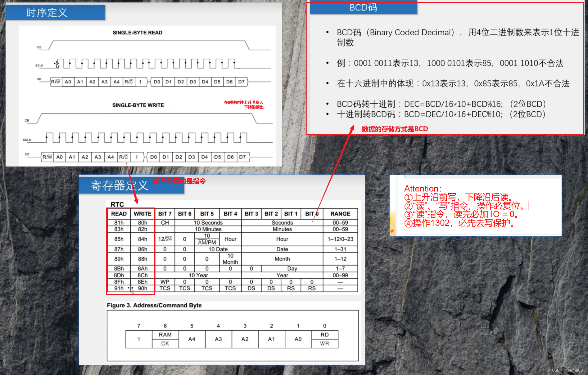
Task: Select the 8Fh read address cell
Action: pyautogui.click(x=119, y=282)
